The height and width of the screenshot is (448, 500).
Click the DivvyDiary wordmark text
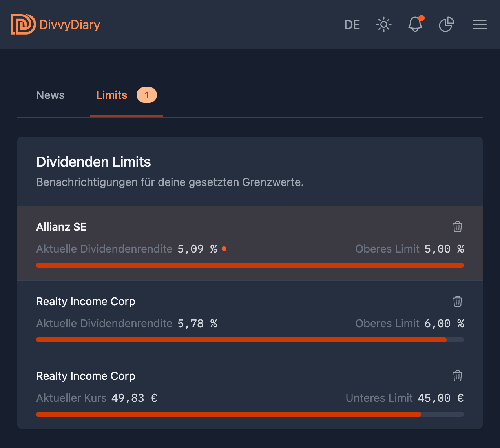pos(70,25)
